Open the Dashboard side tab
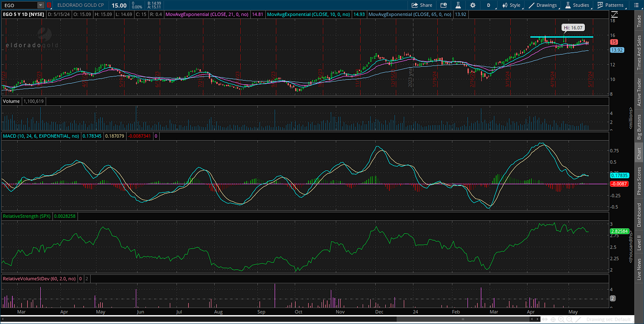644x324 pixels. point(639,215)
